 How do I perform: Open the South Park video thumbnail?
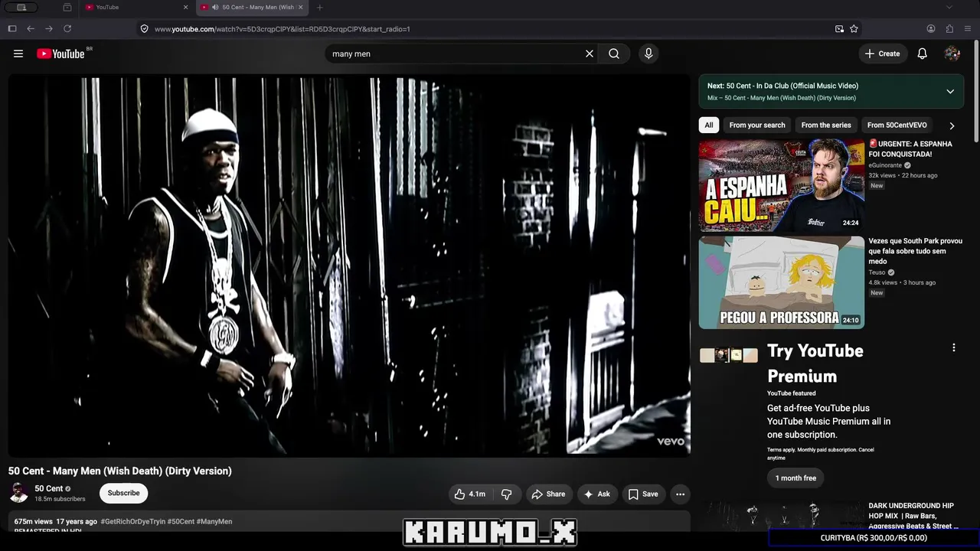[782, 282]
